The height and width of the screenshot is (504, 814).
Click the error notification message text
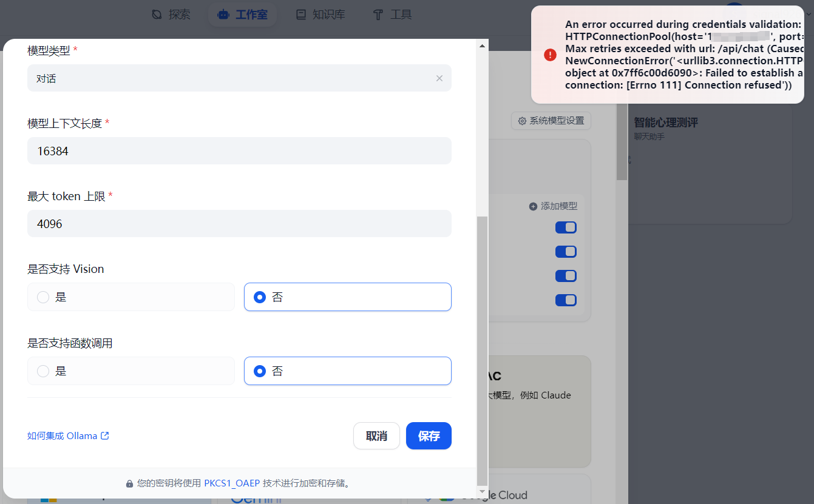point(684,55)
